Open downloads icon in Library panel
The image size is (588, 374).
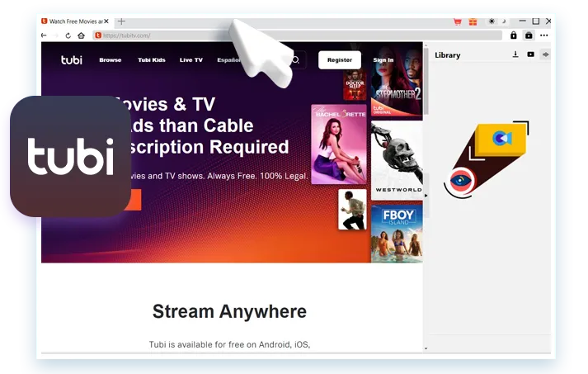pos(515,54)
